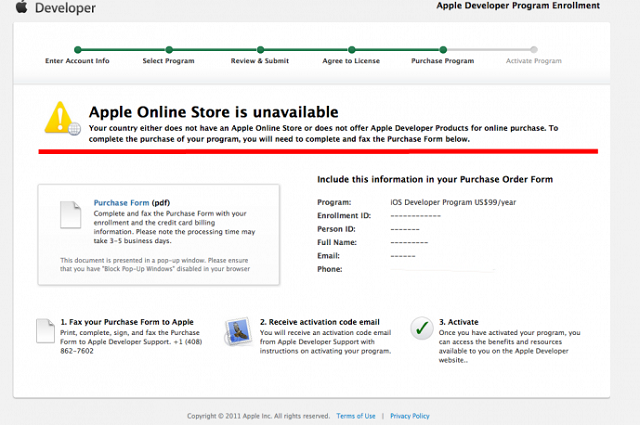Viewport: 640px width, 425px height.
Task: Click the 2. Receive activation code email heading
Action: pos(320,322)
